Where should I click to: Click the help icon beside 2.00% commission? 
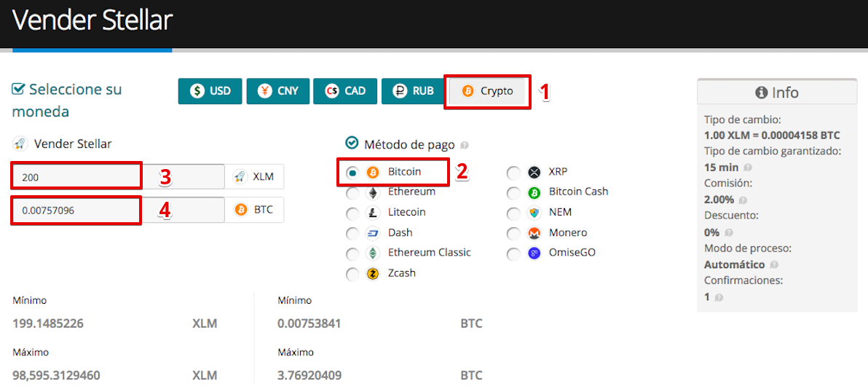tap(742, 200)
